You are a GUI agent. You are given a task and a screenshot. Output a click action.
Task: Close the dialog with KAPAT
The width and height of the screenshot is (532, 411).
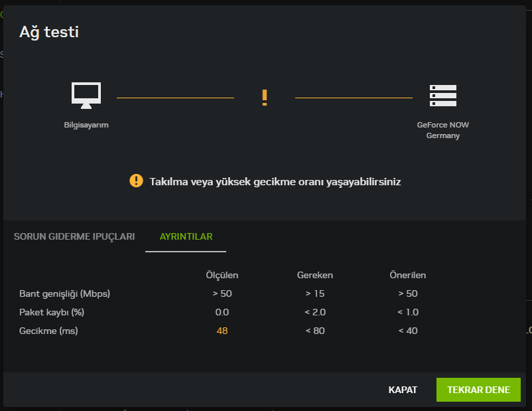(x=403, y=390)
